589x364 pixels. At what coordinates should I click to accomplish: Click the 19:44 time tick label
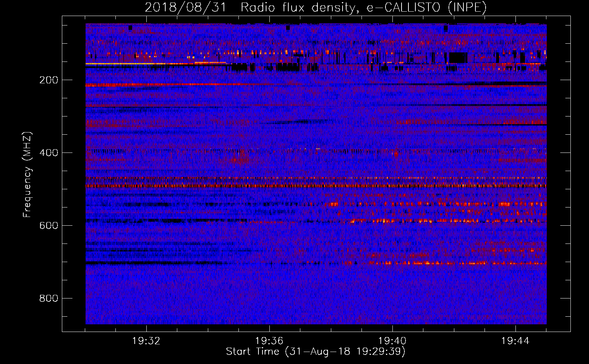[x=515, y=341]
